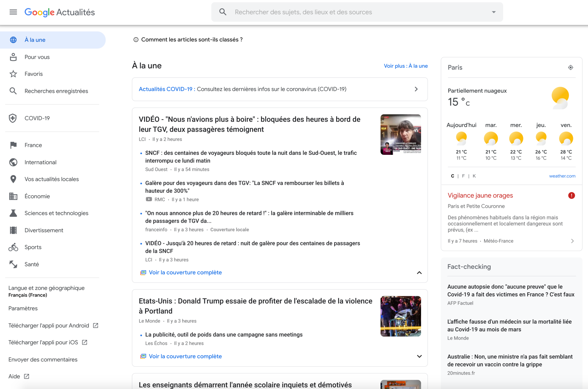
Task: Click the Portland story thumbnail
Action: coord(400,316)
